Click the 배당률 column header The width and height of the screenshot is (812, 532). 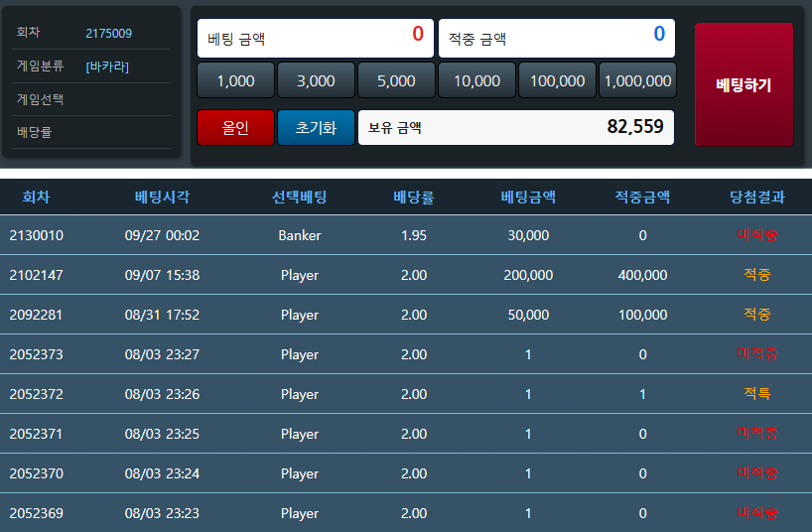(x=414, y=197)
